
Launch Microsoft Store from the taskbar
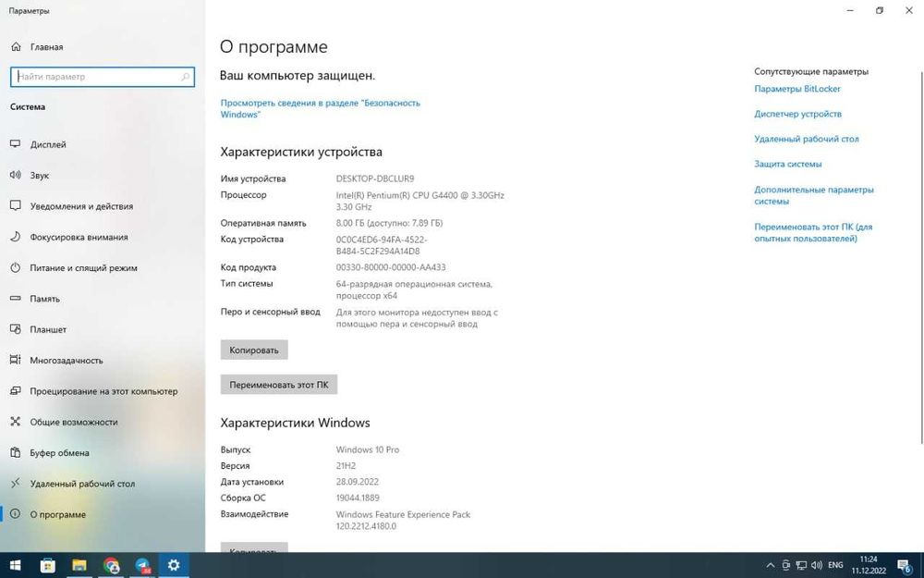click(47, 566)
